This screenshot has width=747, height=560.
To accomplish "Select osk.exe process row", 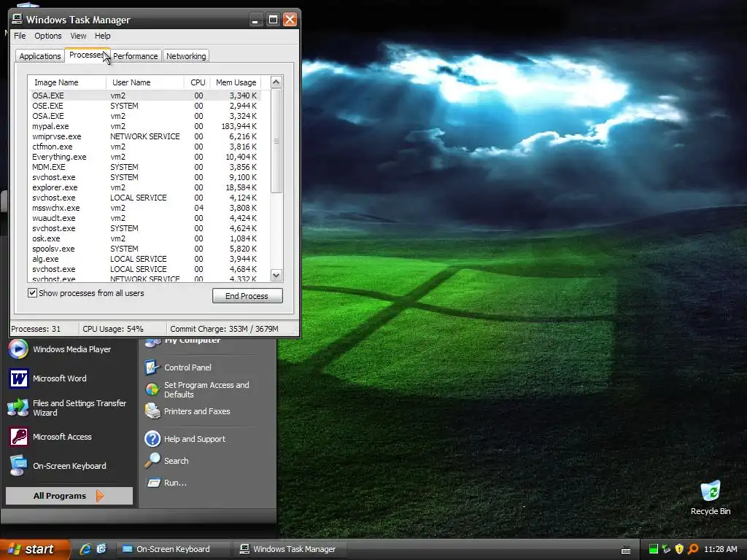I will click(x=145, y=238).
